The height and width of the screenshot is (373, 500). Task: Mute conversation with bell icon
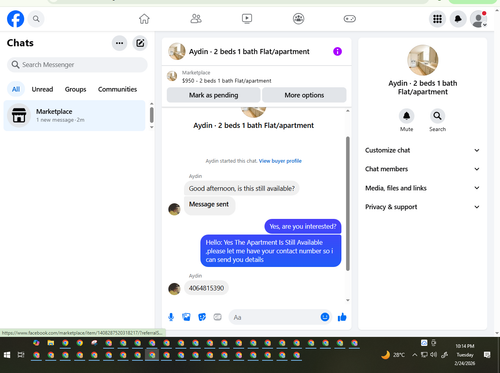[406, 116]
